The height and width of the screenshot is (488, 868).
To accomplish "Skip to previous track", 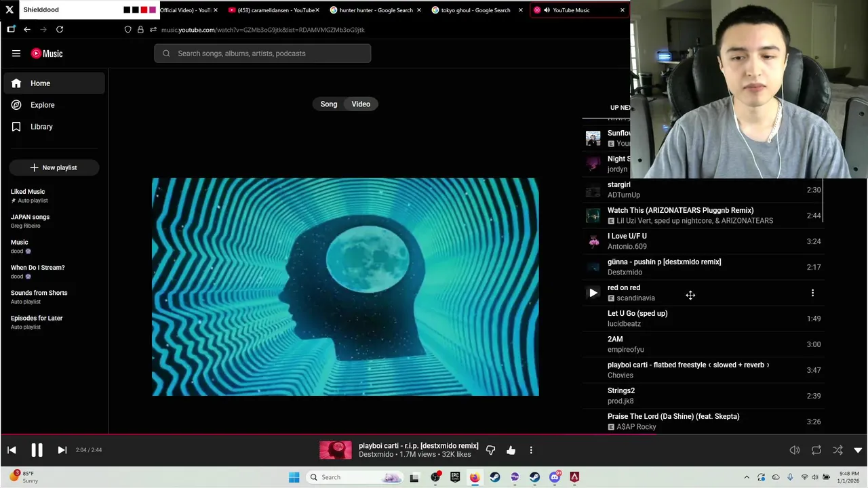I will pyautogui.click(x=12, y=450).
